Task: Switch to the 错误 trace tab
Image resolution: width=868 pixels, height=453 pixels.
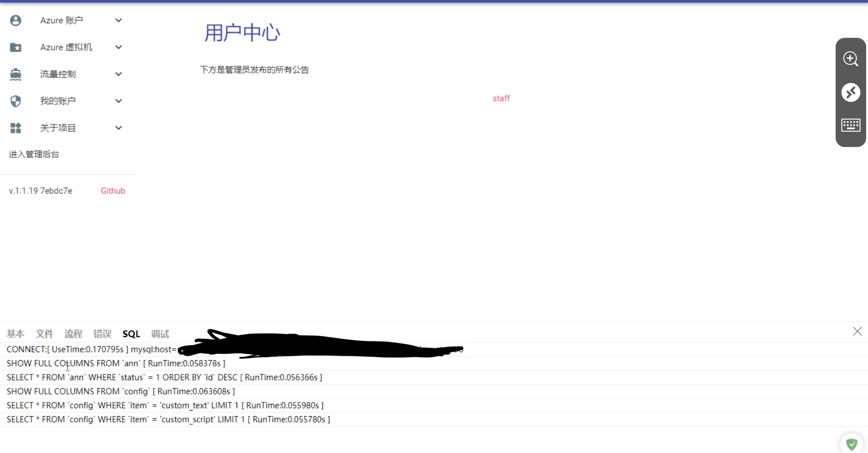Action: click(102, 334)
